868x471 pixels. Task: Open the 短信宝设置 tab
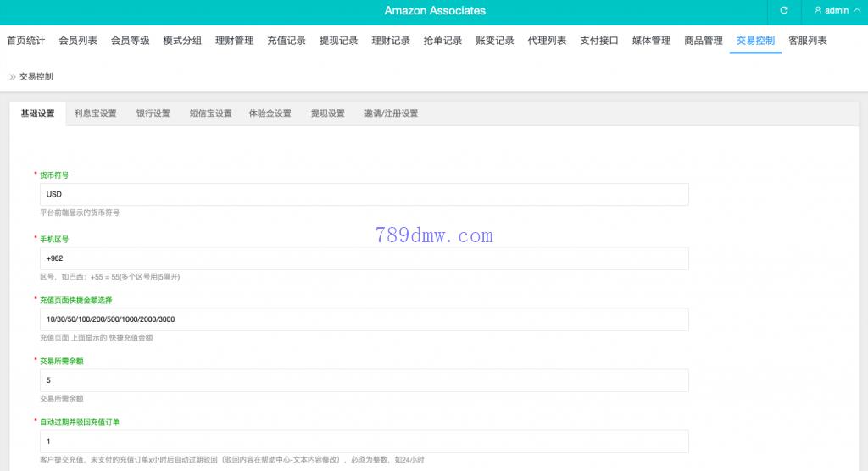[210, 114]
